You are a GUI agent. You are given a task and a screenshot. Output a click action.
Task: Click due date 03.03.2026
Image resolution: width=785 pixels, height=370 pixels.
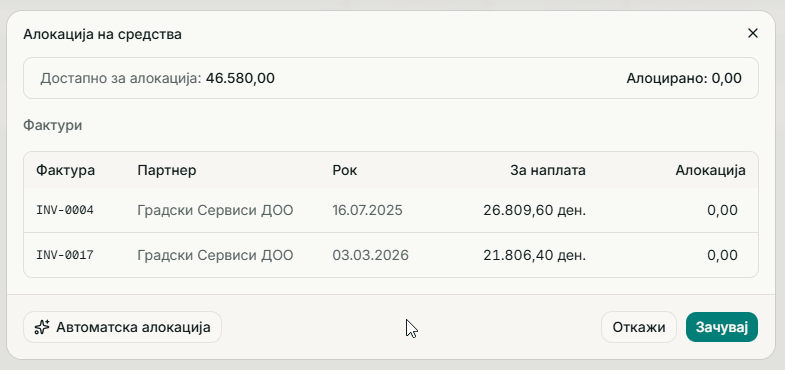[x=370, y=255]
